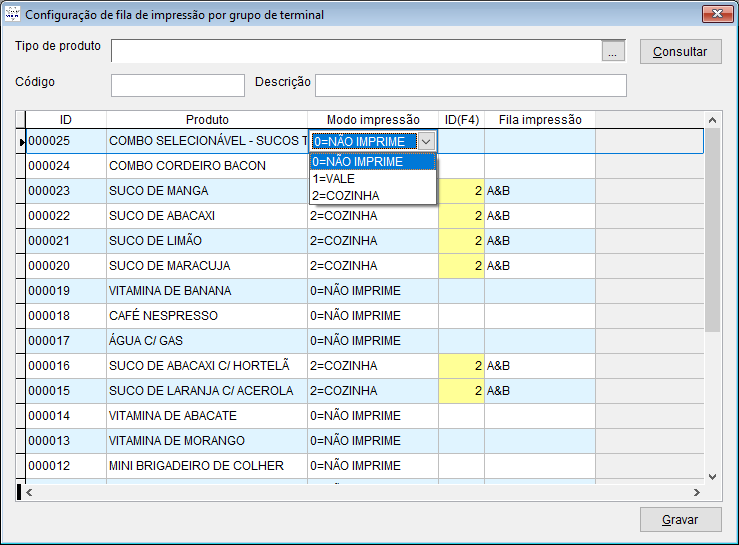Click into the Descrição text field

click(x=470, y=85)
